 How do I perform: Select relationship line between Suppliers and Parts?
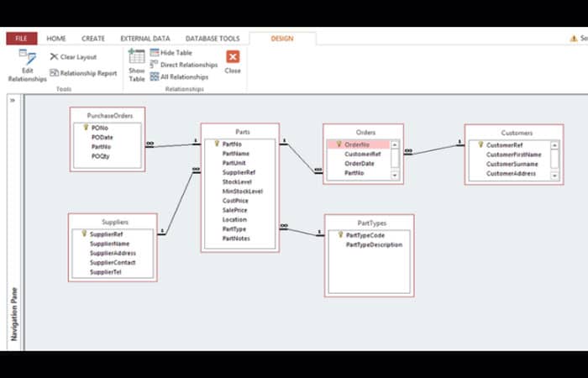point(179,202)
